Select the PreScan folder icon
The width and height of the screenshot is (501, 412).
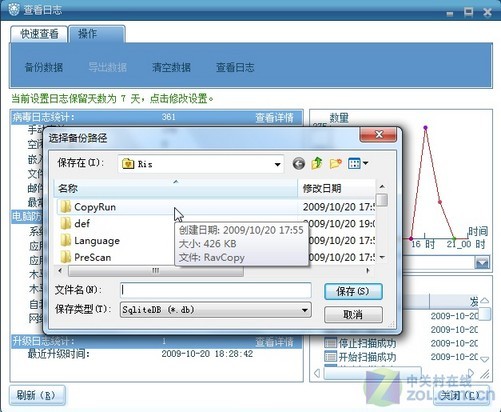(x=66, y=257)
